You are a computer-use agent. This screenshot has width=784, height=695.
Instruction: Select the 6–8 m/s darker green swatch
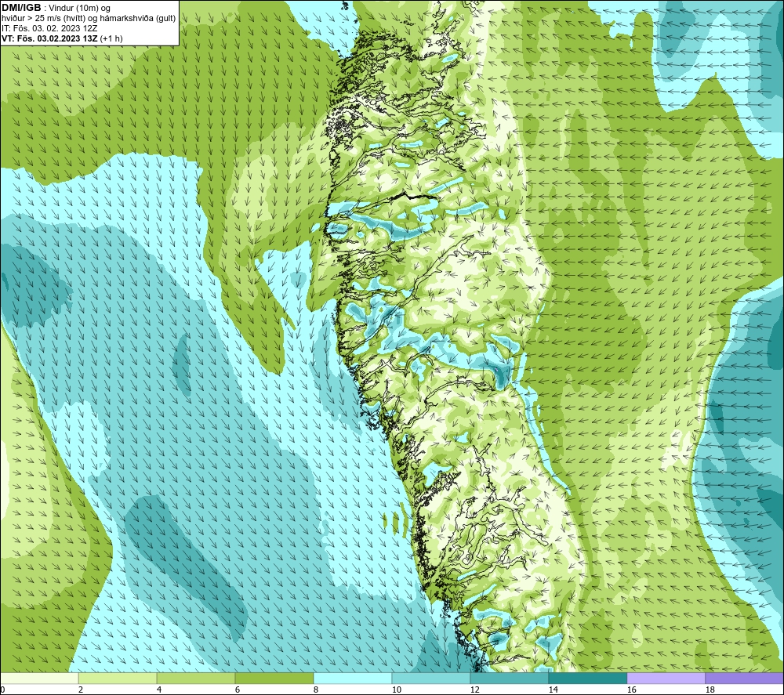(x=274, y=678)
